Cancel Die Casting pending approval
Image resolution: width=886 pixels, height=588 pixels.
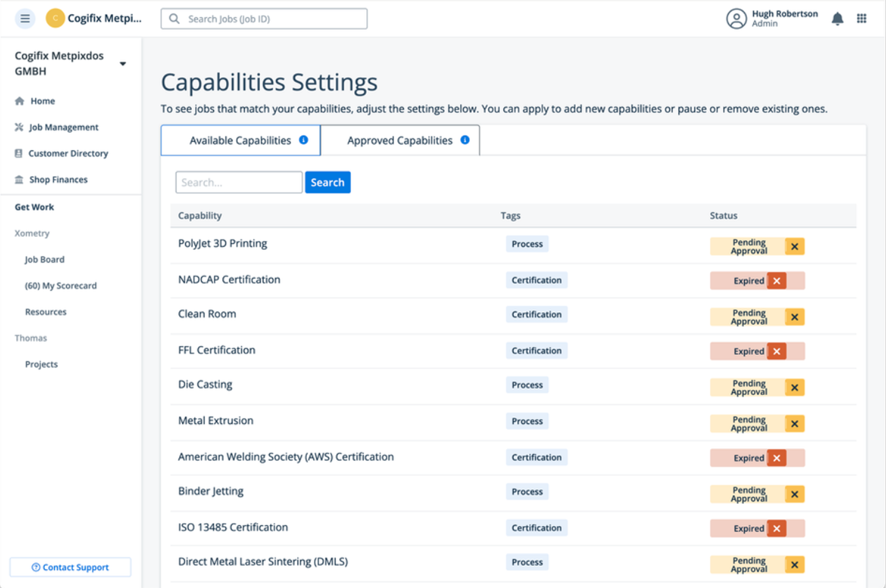click(794, 387)
